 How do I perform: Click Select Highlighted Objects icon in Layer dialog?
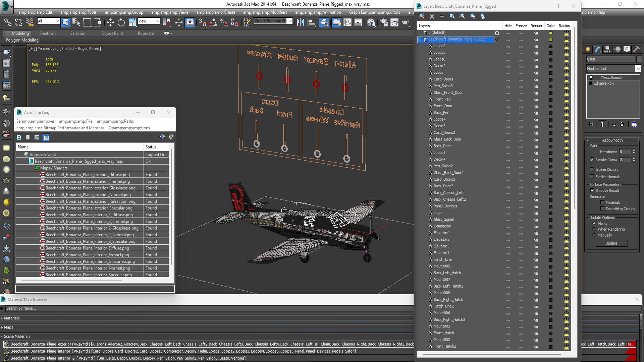click(452, 16)
